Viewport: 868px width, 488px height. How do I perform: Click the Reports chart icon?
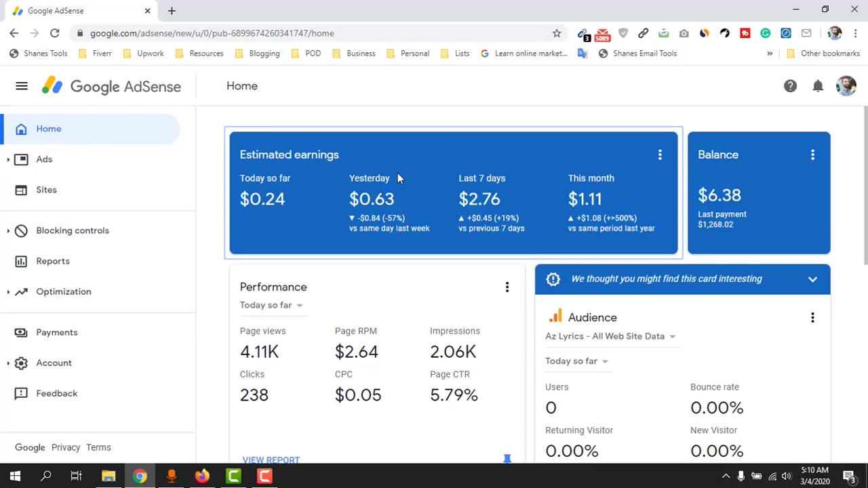[x=21, y=261]
